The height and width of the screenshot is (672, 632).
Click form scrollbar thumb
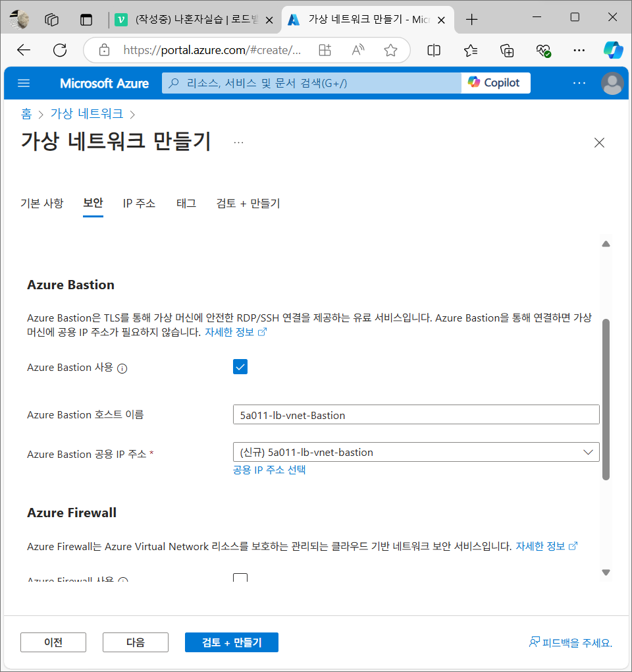tap(606, 399)
